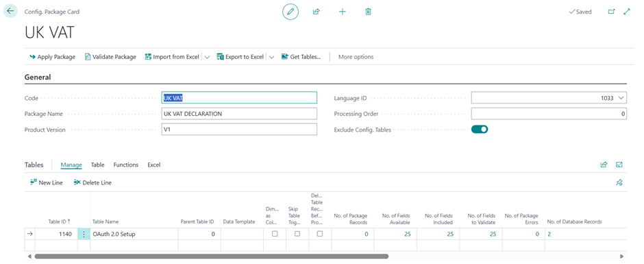
Task: Click No. of Database Records header
Action: 574,221
